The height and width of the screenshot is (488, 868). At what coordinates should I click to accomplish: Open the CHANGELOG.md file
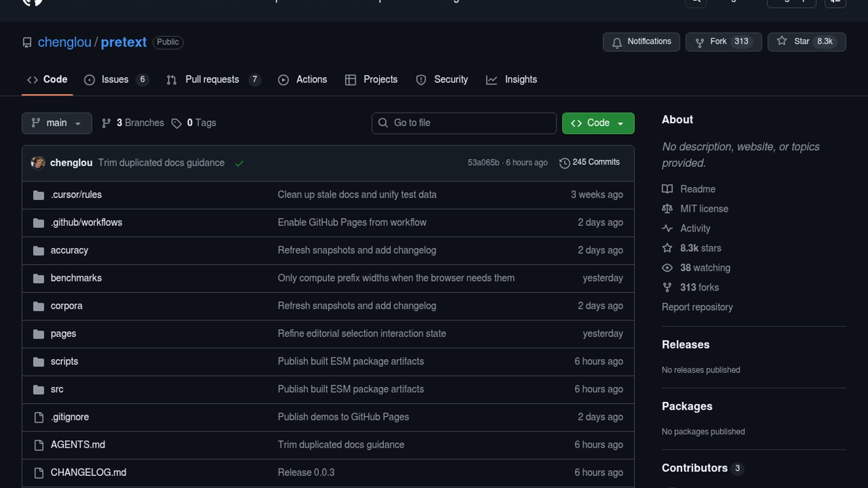(x=88, y=472)
